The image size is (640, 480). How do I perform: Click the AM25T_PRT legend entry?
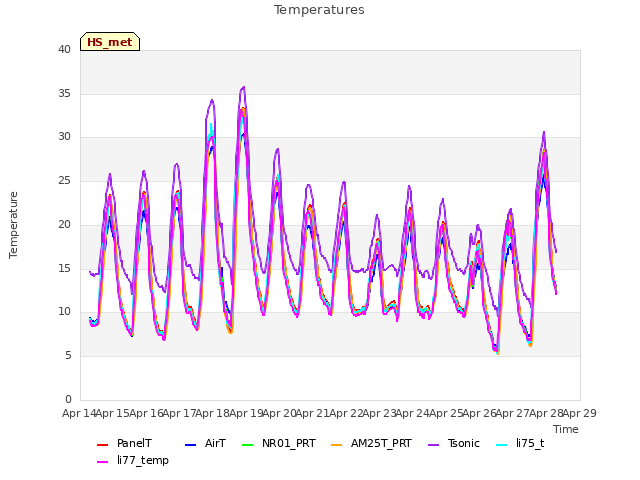pos(371,444)
